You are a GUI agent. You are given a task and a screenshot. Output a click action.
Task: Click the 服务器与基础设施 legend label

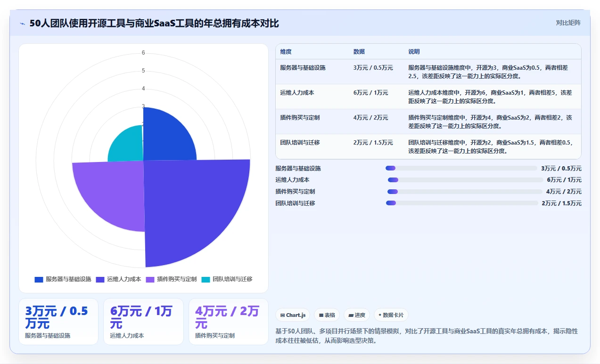[68, 279]
